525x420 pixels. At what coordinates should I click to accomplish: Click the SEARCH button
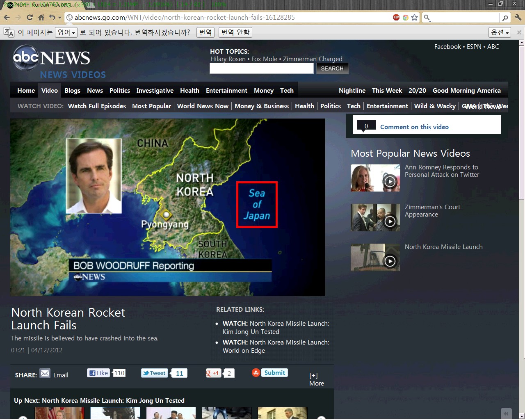coord(332,68)
